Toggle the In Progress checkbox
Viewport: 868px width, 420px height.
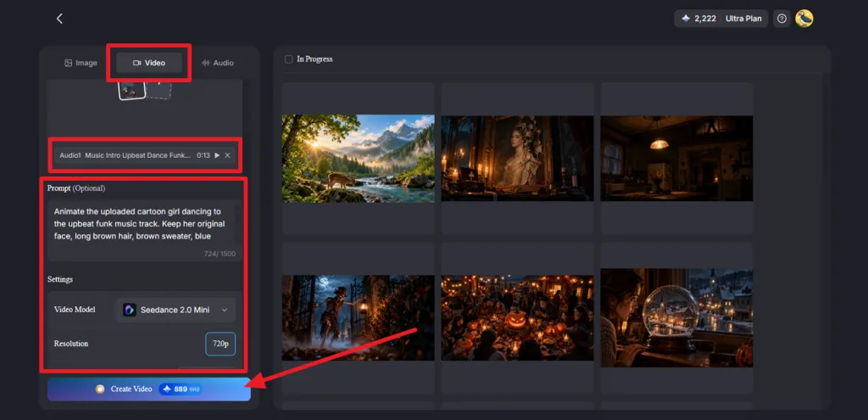(x=288, y=59)
